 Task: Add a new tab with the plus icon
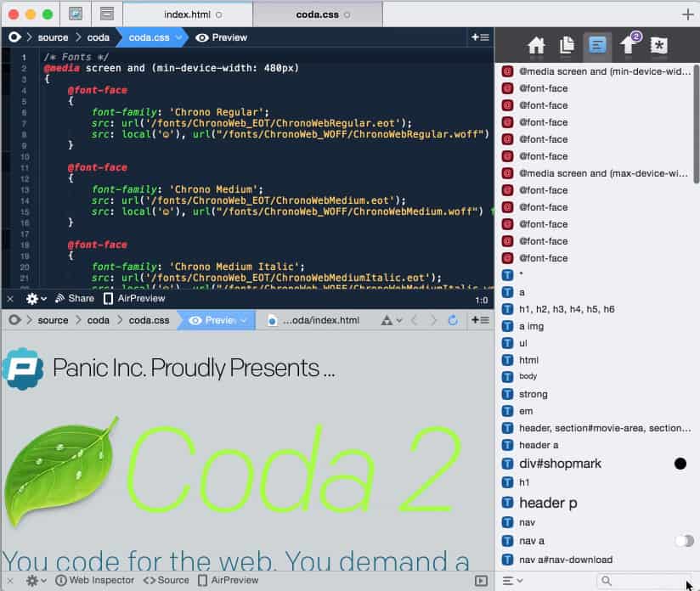tap(688, 14)
